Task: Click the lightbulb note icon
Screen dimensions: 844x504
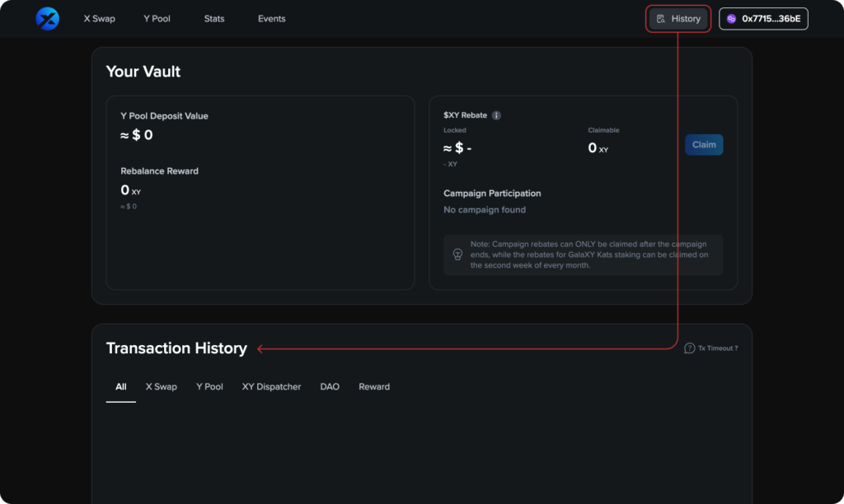Action: point(457,254)
